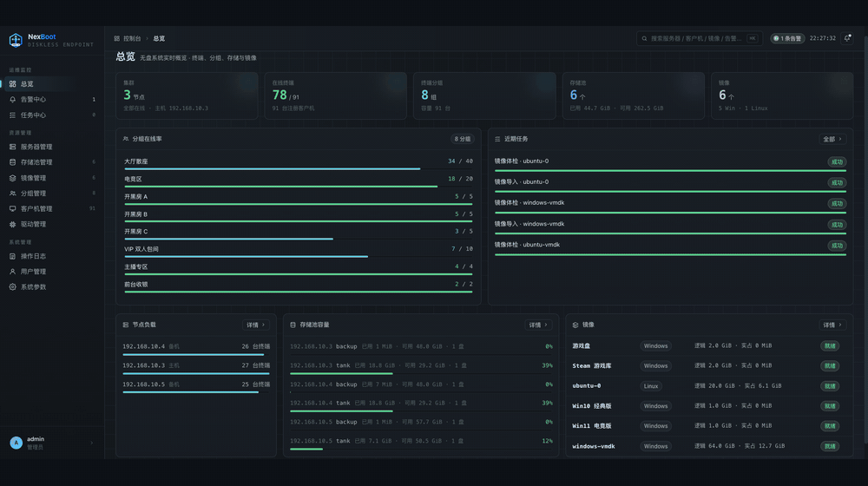The height and width of the screenshot is (486, 868).
Task: Go to 驱动管理 in the sidebar
Action: [52, 224]
